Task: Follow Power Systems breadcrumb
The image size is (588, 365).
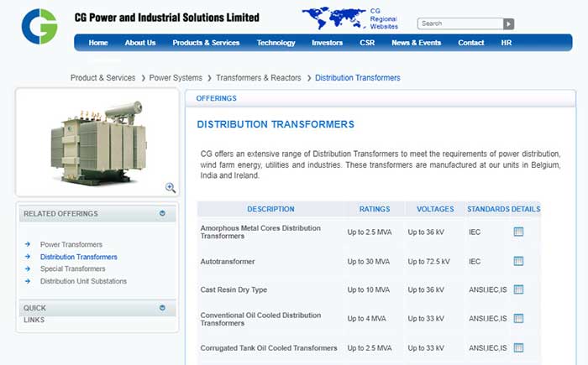Action: click(x=176, y=77)
